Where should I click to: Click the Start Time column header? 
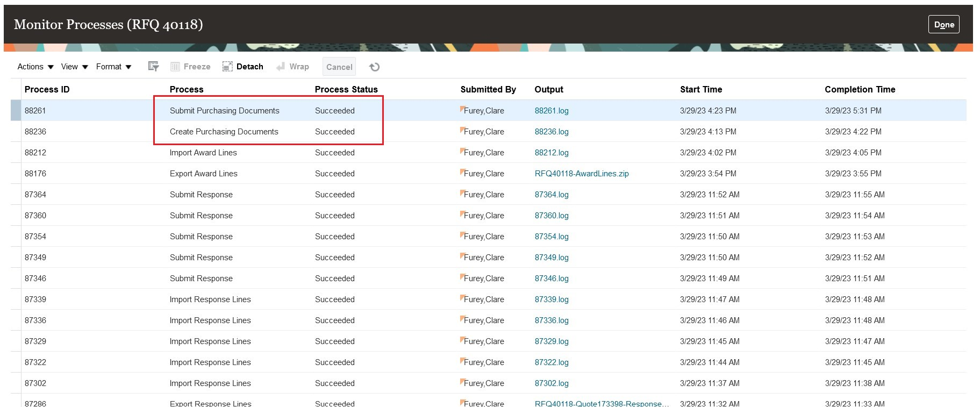point(701,89)
